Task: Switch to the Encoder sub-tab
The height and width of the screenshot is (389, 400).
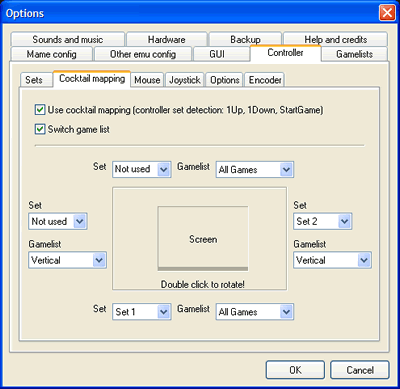Action: coord(265,80)
